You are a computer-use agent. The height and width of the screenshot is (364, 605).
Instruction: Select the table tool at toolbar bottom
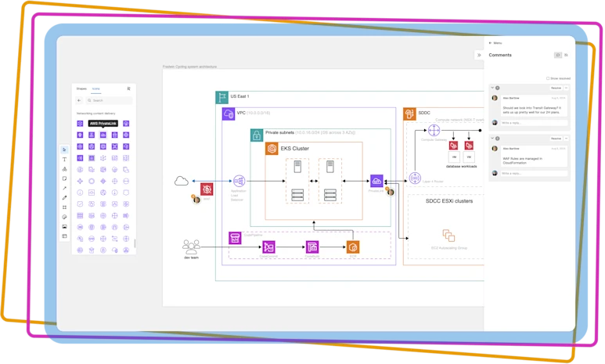64,236
